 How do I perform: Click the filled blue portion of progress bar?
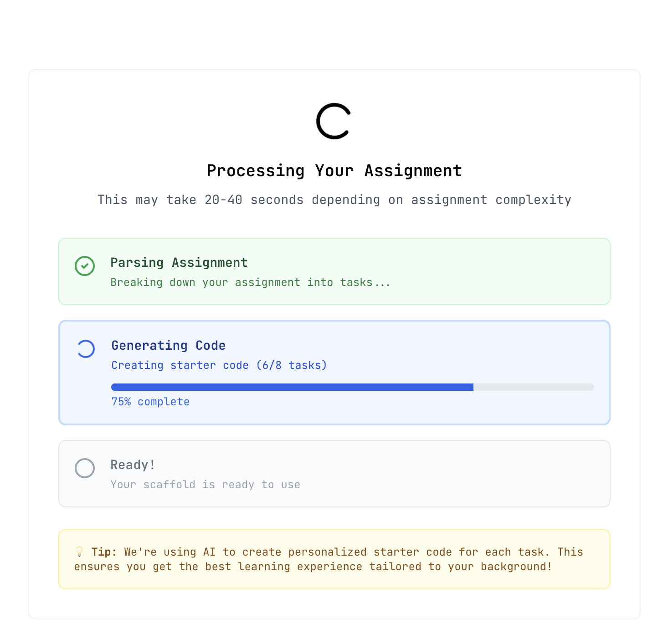292,387
